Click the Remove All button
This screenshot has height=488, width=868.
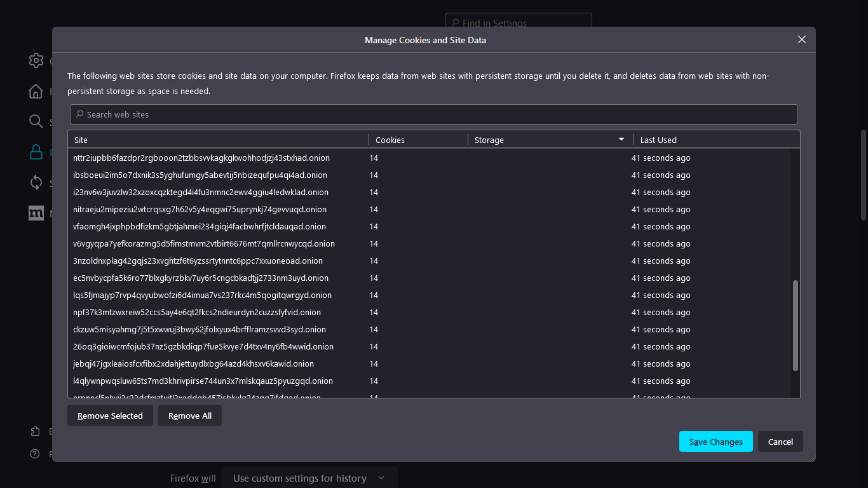tap(190, 416)
